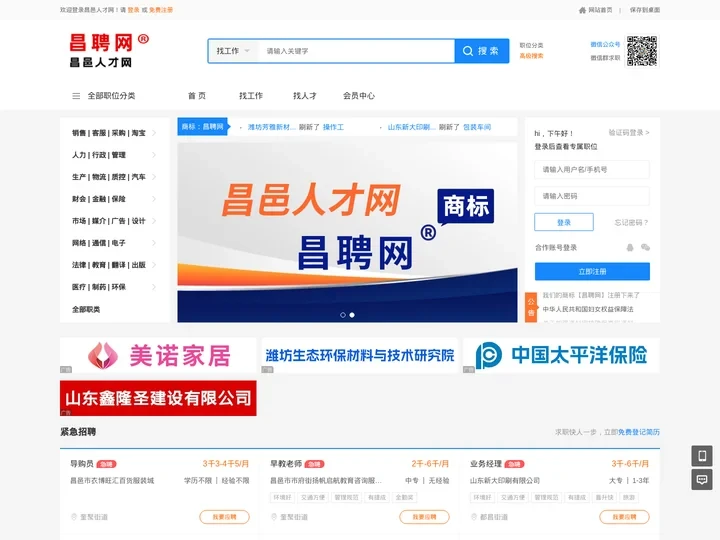
Task: Click the mobile phone floating icon
Action: pyautogui.click(x=702, y=456)
